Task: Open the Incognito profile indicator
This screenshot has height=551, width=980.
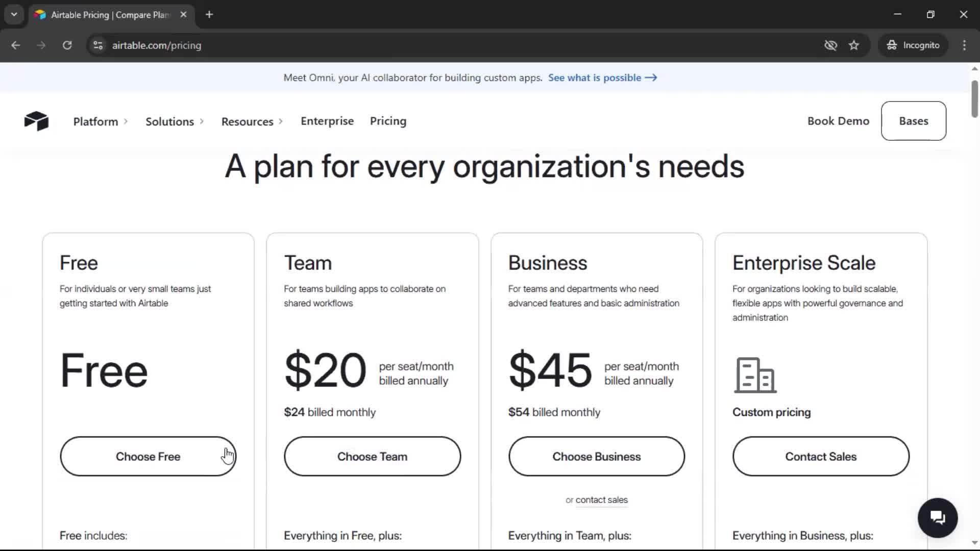Action: coord(913,45)
